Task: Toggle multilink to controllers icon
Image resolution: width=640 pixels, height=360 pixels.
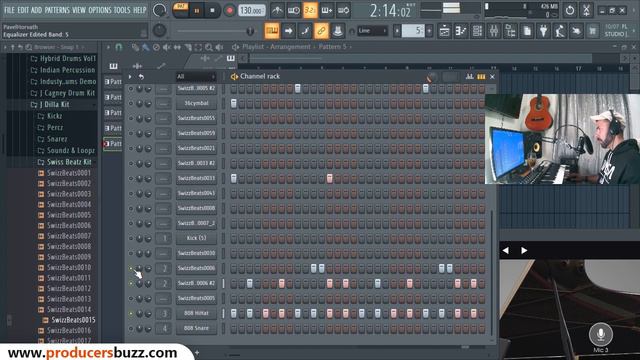Action: pos(338,31)
